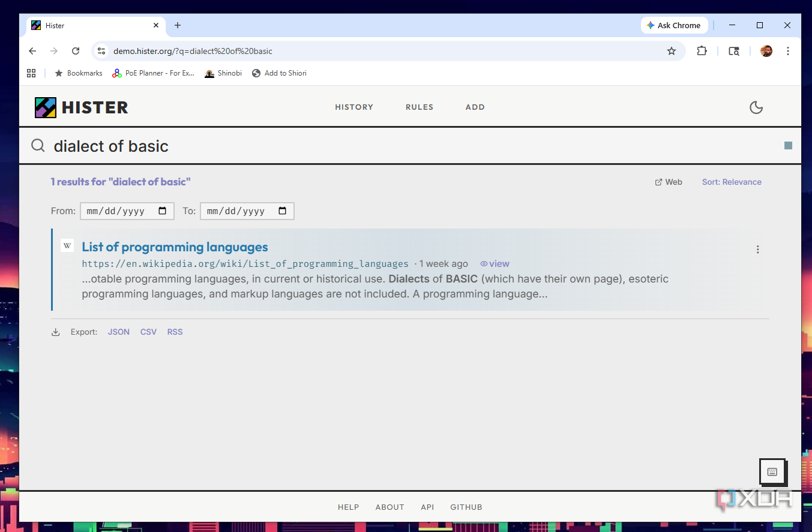Open the keyboard shortcuts button

tap(772, 472)
